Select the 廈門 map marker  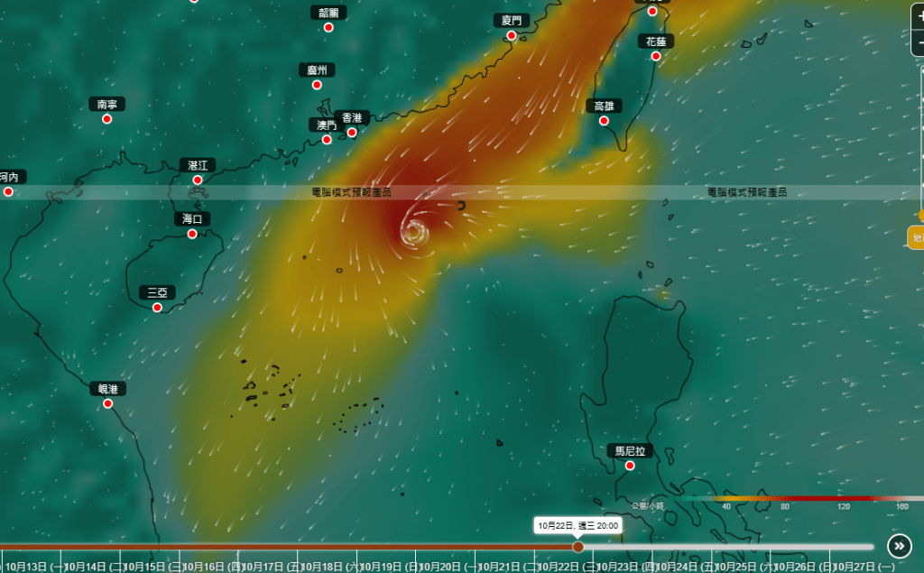point(512,35)
